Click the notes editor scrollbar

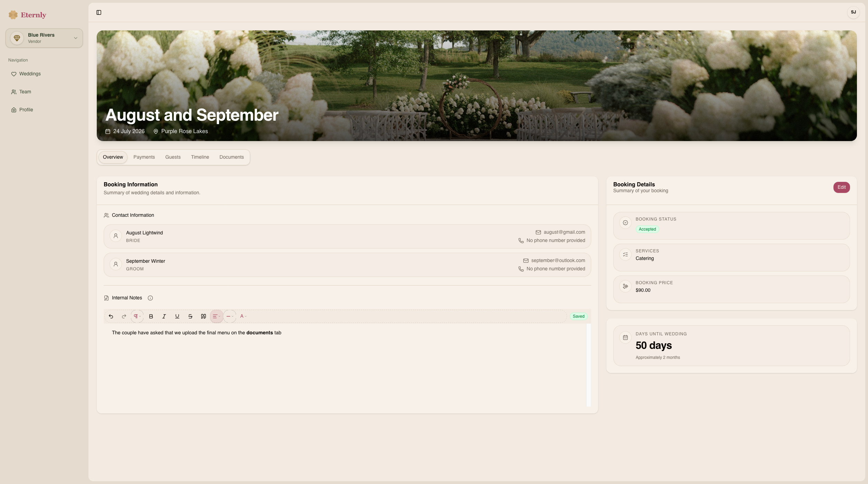(x=588, y=365)
